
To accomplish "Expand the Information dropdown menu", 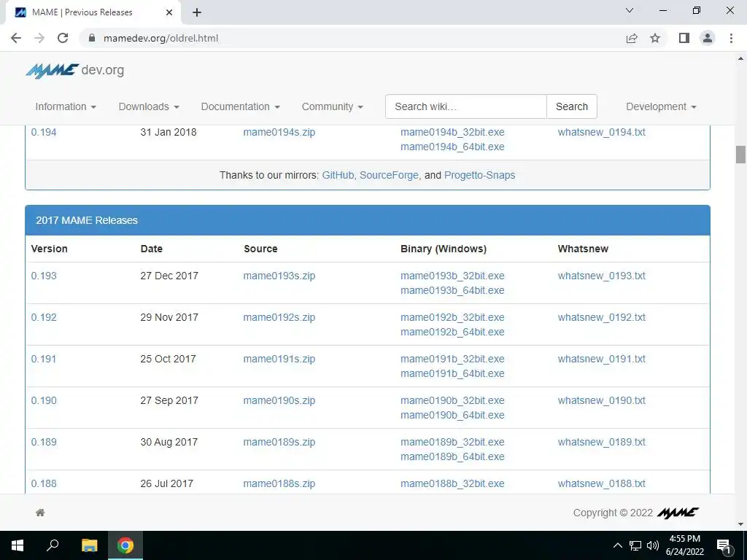I will (x=66, y=106).
